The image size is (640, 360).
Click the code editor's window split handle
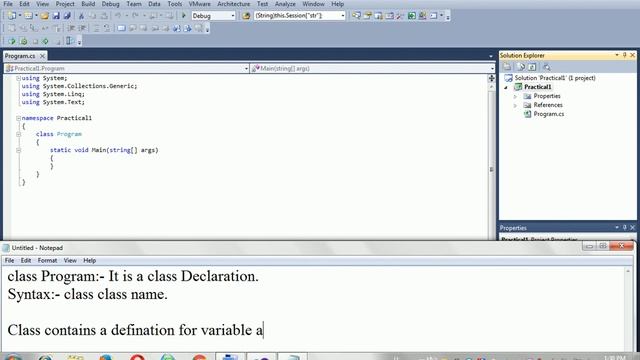tap(491, 78)
